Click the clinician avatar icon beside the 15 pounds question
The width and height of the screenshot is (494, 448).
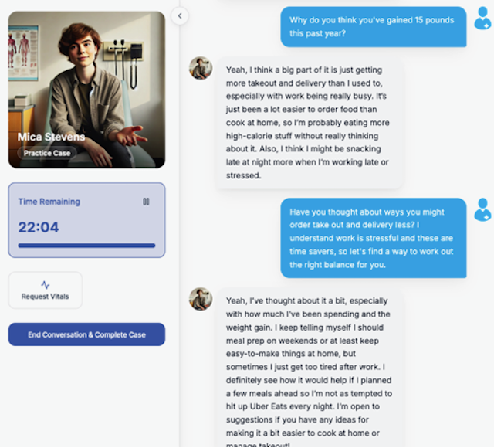pyautogui.click(x=482, y=19)
